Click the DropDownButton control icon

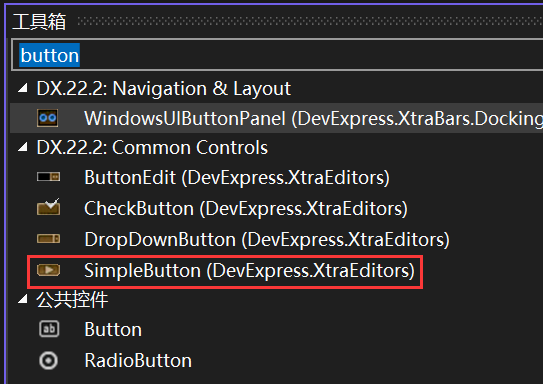click(48, 239)
